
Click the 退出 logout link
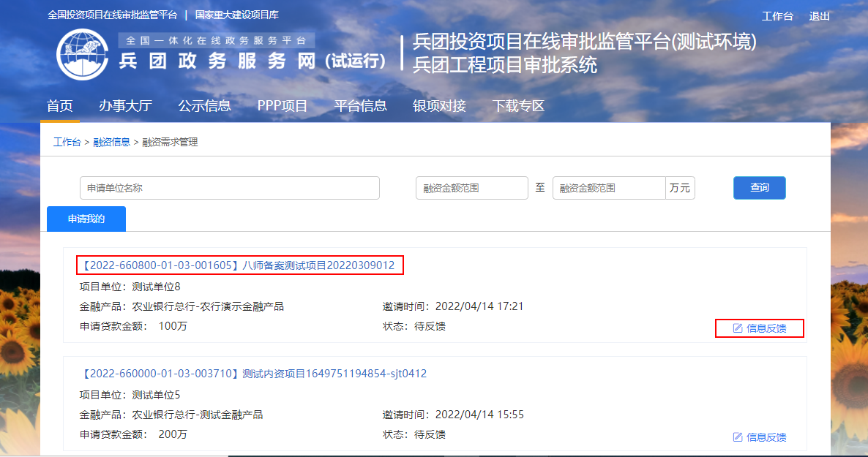click(x=819, y=16)
